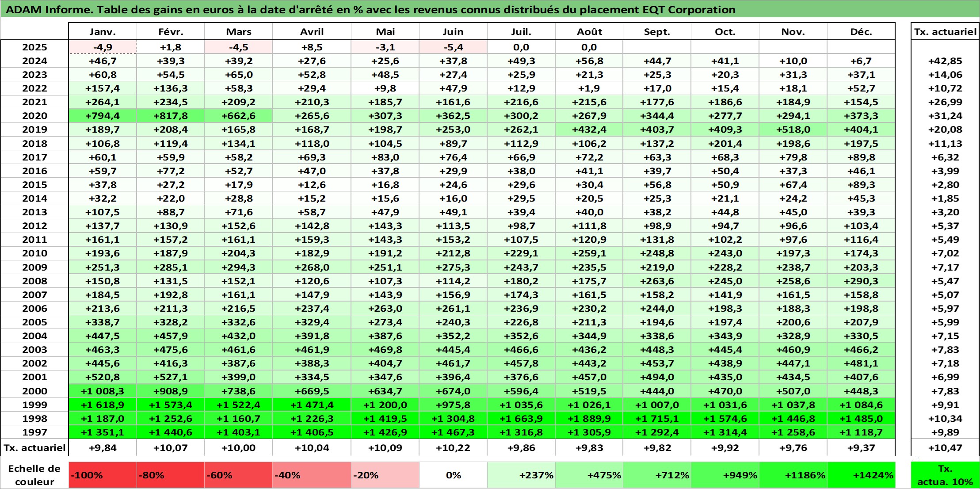Click cell +12,6 for April 2015
Viewport: 980px width, 489px height.
pyautogui.click(x=312, y=185)
